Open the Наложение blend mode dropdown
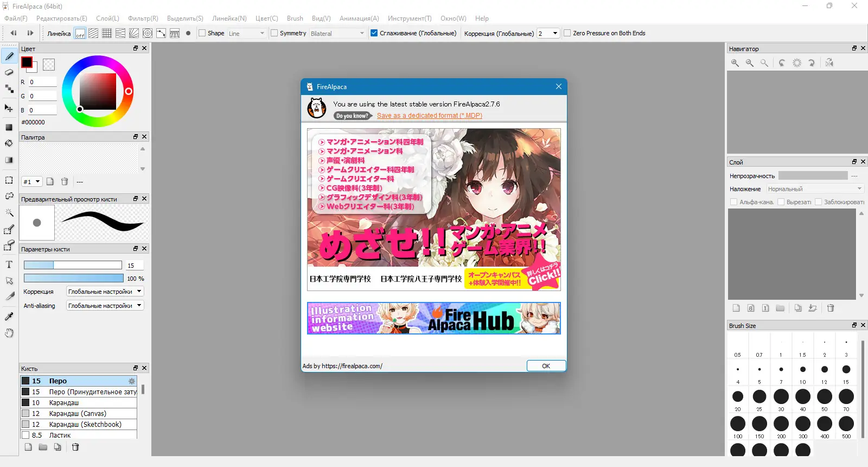 (815, 189)
